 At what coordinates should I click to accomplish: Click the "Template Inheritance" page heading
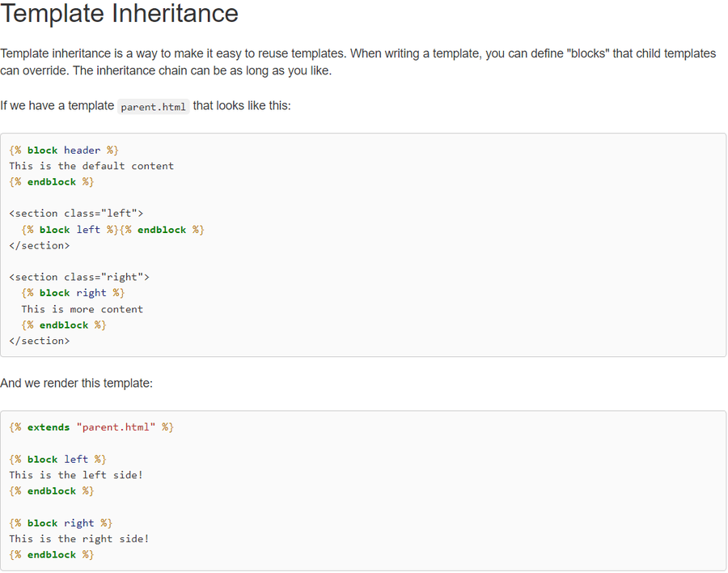pos(120,14)
